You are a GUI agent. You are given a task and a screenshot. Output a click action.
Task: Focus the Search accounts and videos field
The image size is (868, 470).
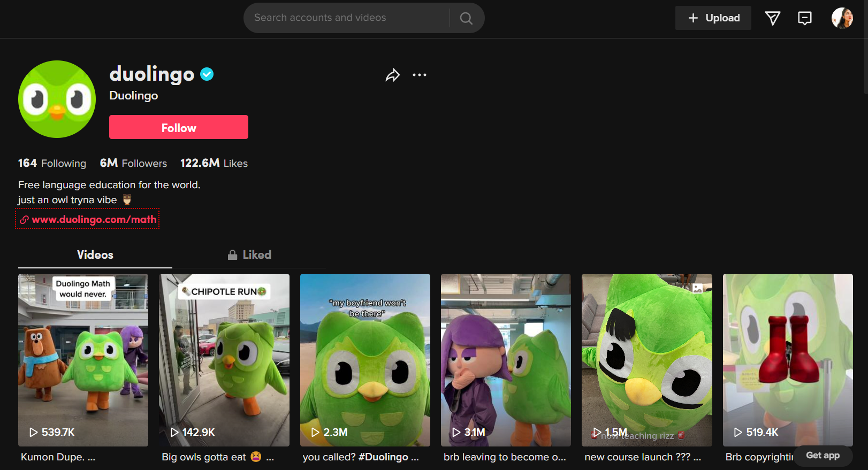[x=348, y=18]
